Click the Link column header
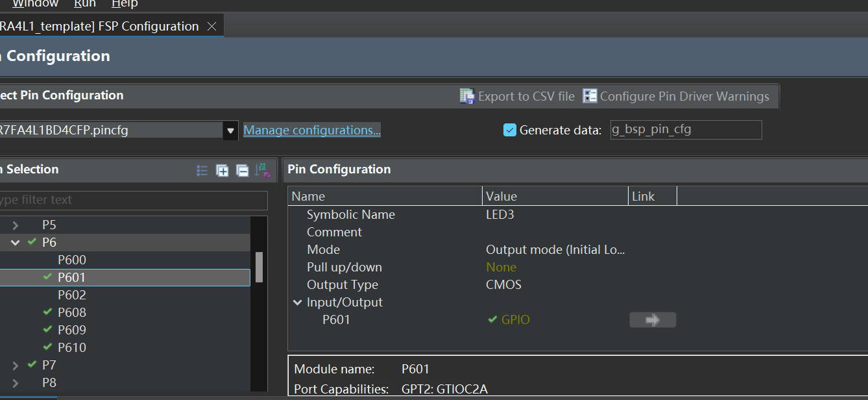The image size is (868, 400). point(653,196)
